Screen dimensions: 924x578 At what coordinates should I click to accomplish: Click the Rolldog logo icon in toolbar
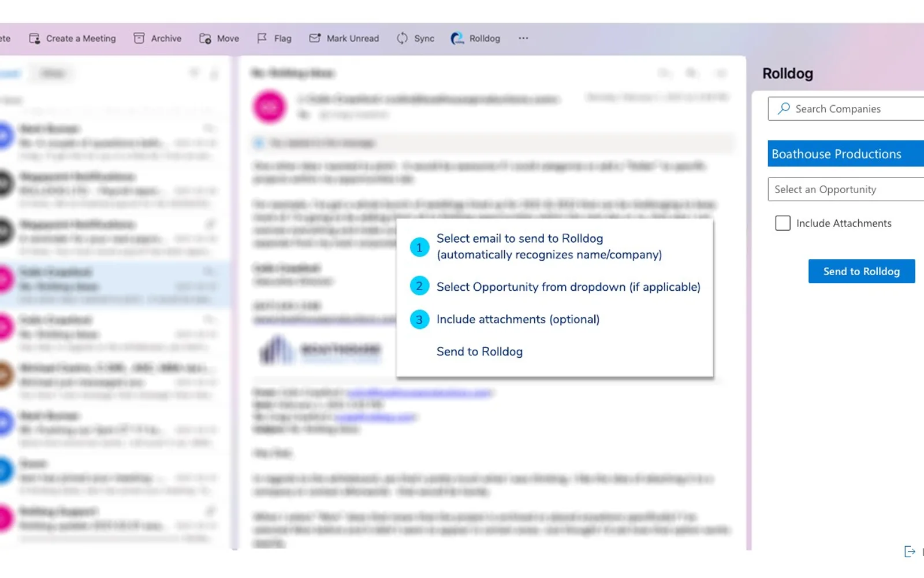[x=457, y=38]
